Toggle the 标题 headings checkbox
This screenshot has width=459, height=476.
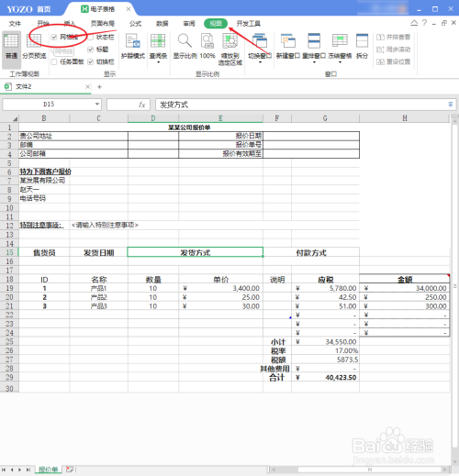tap(90, 50)
